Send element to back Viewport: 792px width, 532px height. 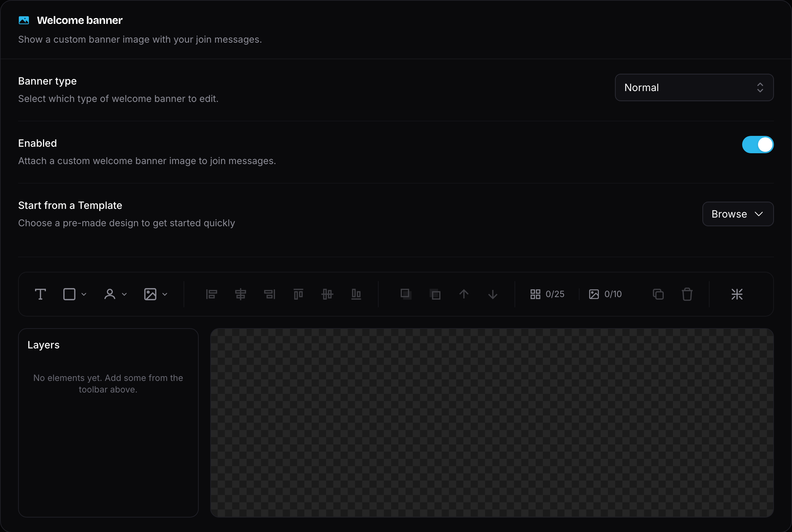435,294
